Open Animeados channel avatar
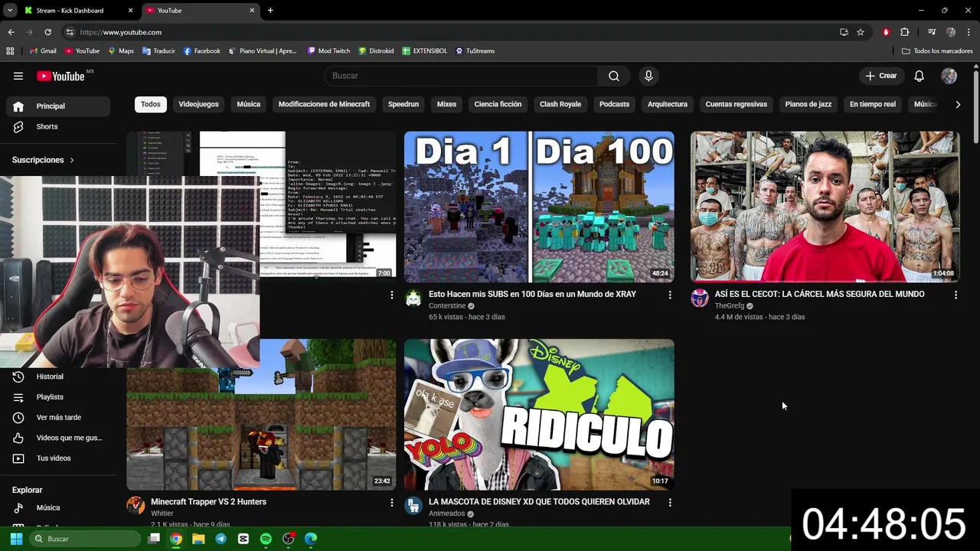Image resolution: width=980 pixels, height=551 pixels. [x=413, y=506]
